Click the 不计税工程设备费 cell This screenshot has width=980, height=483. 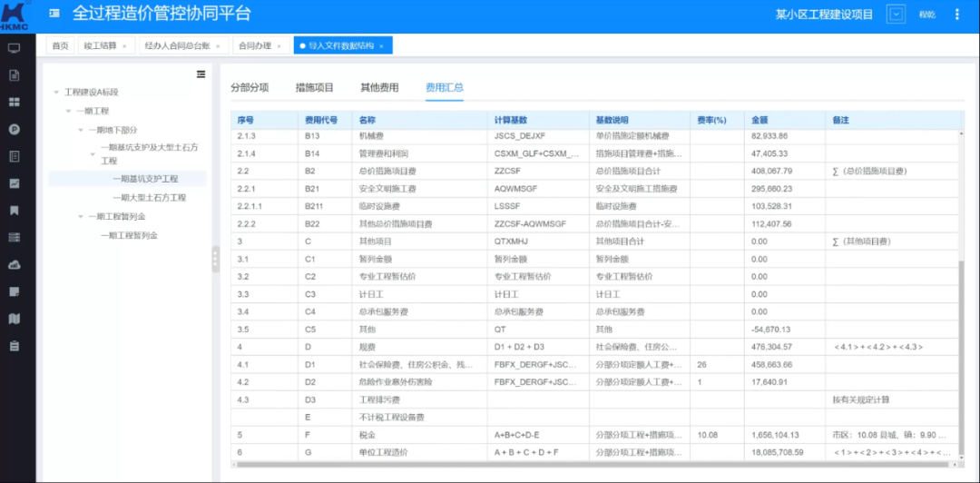(x=419, y=418)
